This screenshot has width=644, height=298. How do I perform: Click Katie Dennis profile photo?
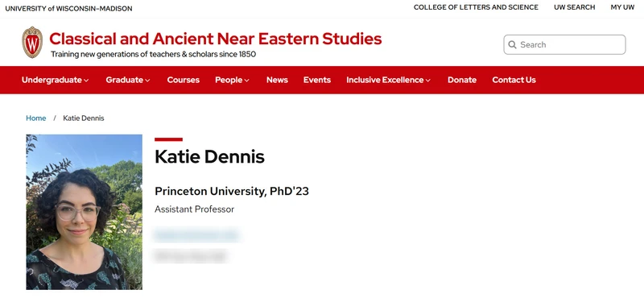coord(85,212)
